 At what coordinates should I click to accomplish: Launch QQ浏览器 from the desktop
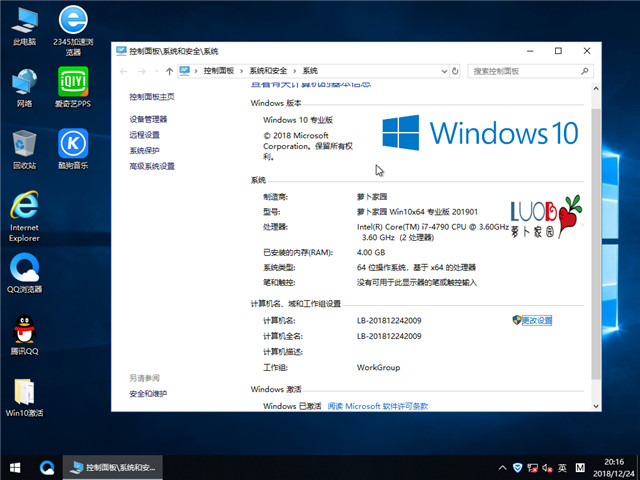pos(24,273)
